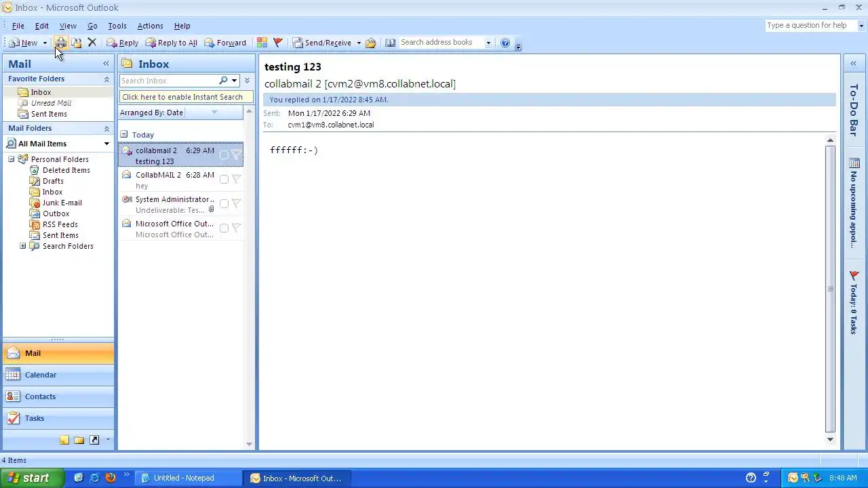Expand the To-Do Bar chevrons
The height and width of the screenshot is (488, 868).
point(853,63)
